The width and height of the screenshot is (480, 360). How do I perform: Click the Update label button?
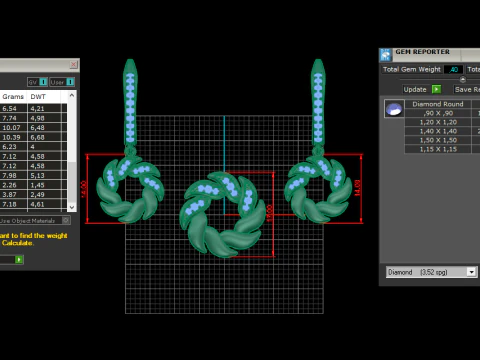click(415, 89)
